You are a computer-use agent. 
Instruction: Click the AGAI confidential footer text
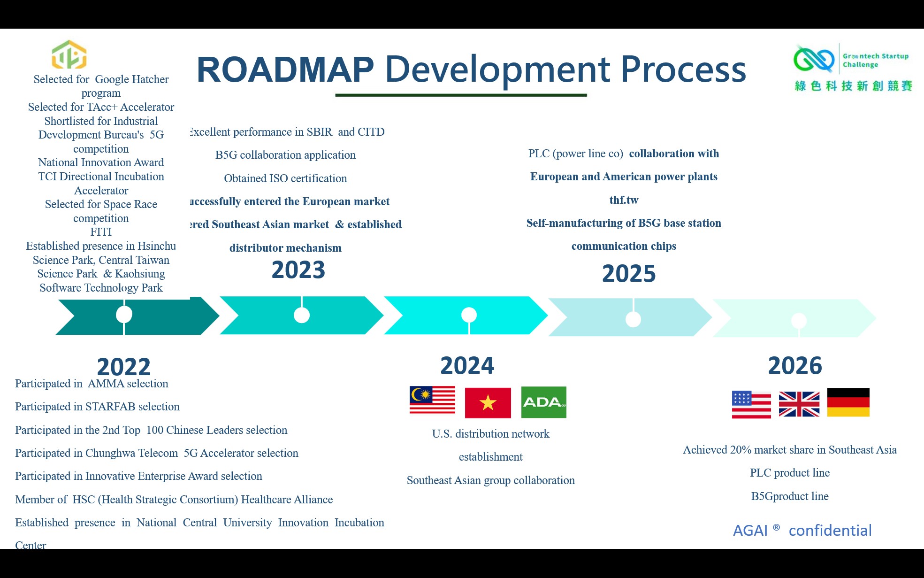[x=802, y=530]
